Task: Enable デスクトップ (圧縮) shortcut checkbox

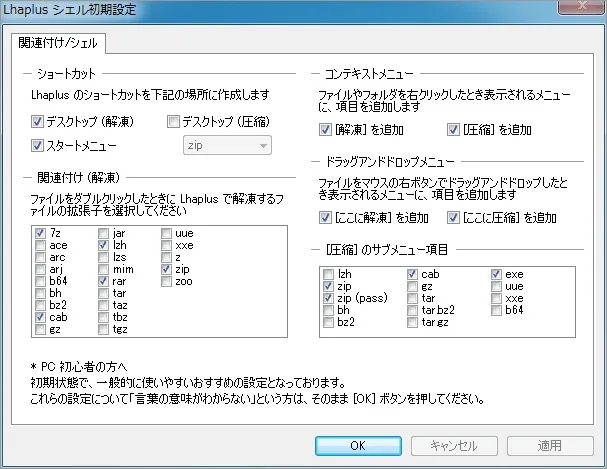Action: [173, 122]
